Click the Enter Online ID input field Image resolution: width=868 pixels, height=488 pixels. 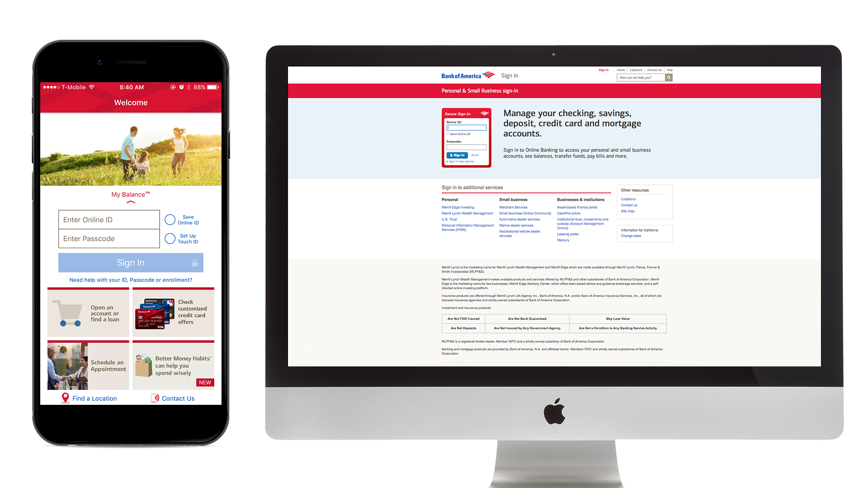click(x=109, y=218)
